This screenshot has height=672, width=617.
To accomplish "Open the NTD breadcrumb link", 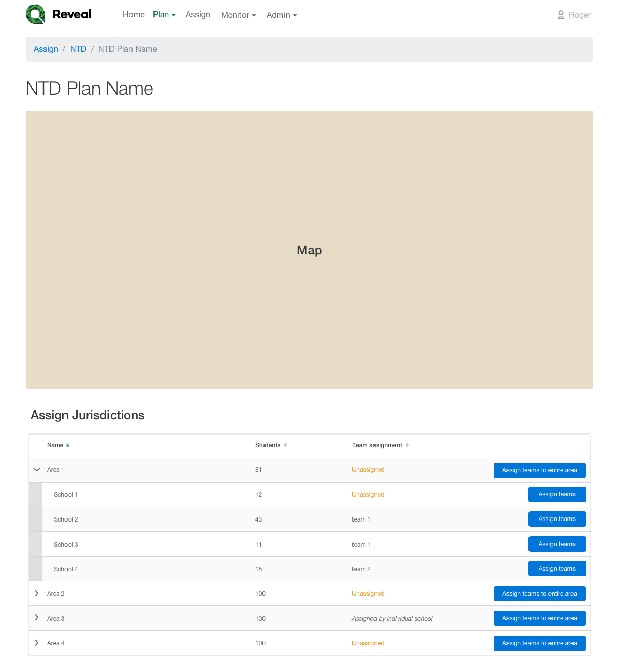I will 78,49.
